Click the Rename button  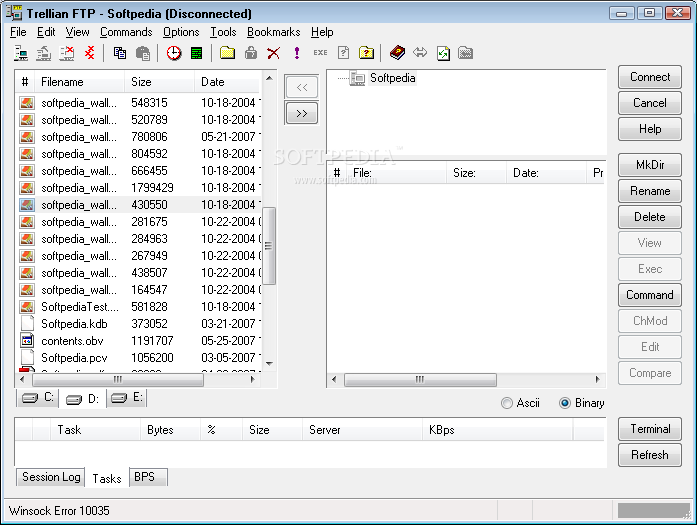[649, 191]
